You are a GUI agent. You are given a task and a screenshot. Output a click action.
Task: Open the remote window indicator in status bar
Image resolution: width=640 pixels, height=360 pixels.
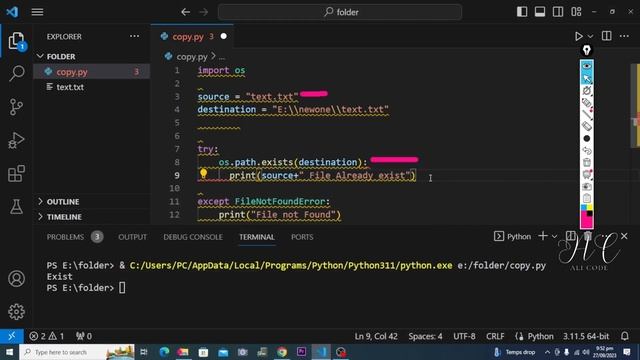tap(11, 336)
